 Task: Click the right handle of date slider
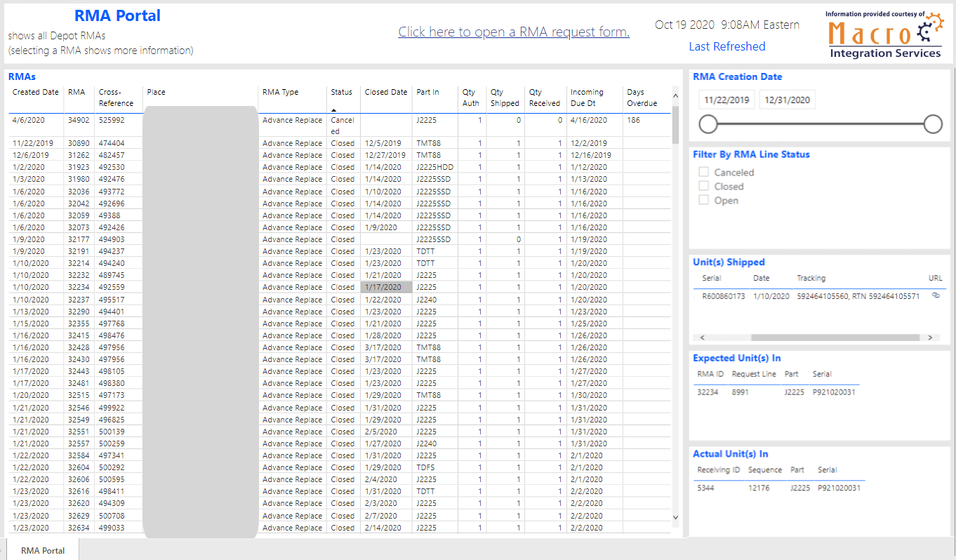[932, 124]
